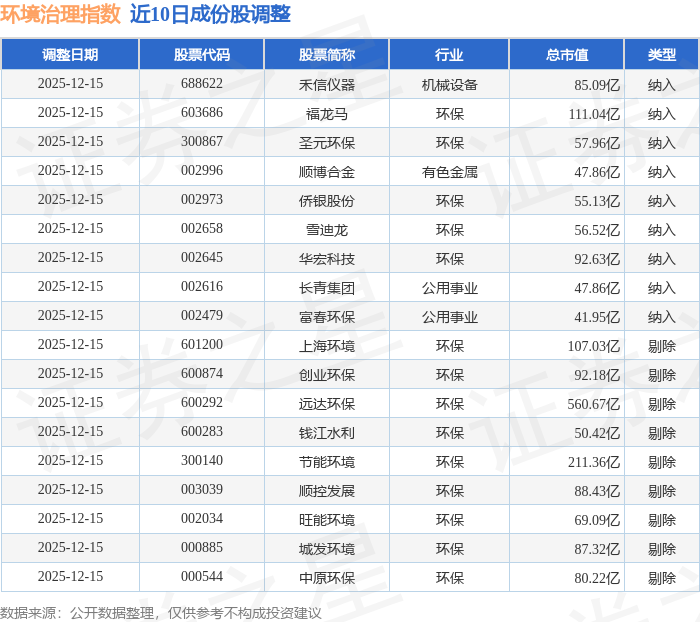Click stock name 侨银股份

point(327,200)
